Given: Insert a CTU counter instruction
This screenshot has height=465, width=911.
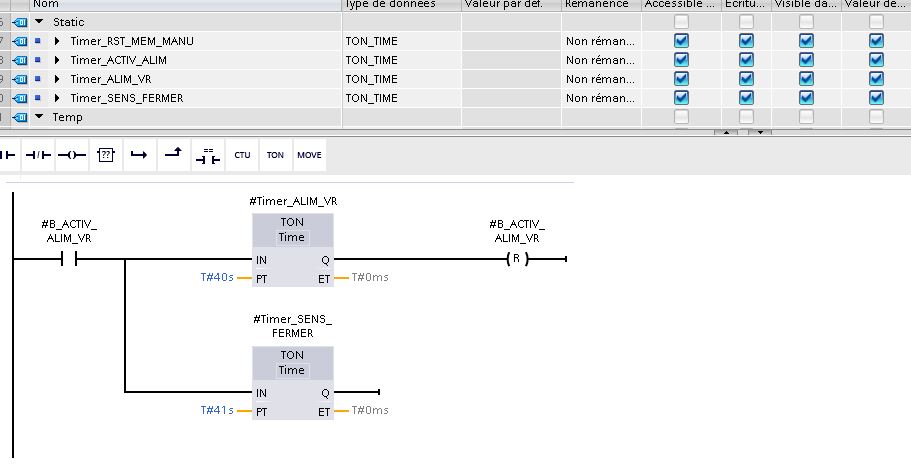Looking at the screenshot, I should (242, 156).
